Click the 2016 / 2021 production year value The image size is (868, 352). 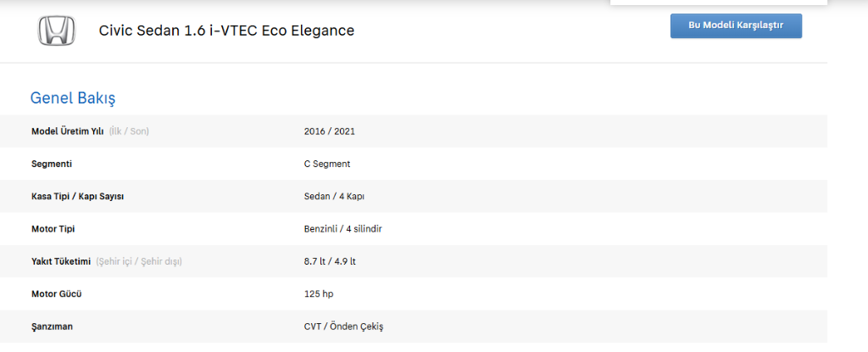(x=330, y=131)
